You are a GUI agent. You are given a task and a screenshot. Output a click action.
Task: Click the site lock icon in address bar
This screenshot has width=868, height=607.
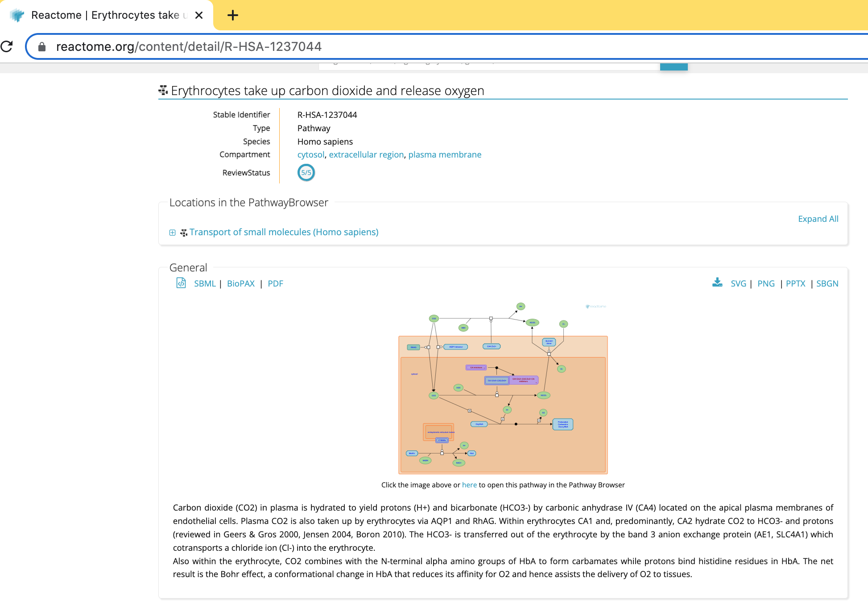point(42,47)
